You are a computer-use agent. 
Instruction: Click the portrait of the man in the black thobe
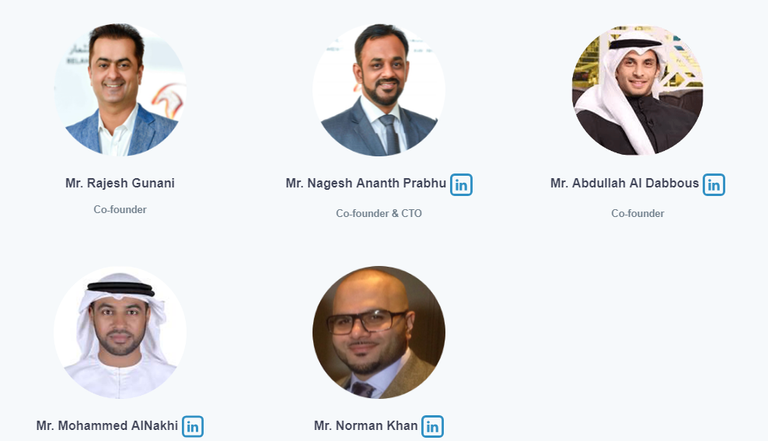[x=637, y=90]
